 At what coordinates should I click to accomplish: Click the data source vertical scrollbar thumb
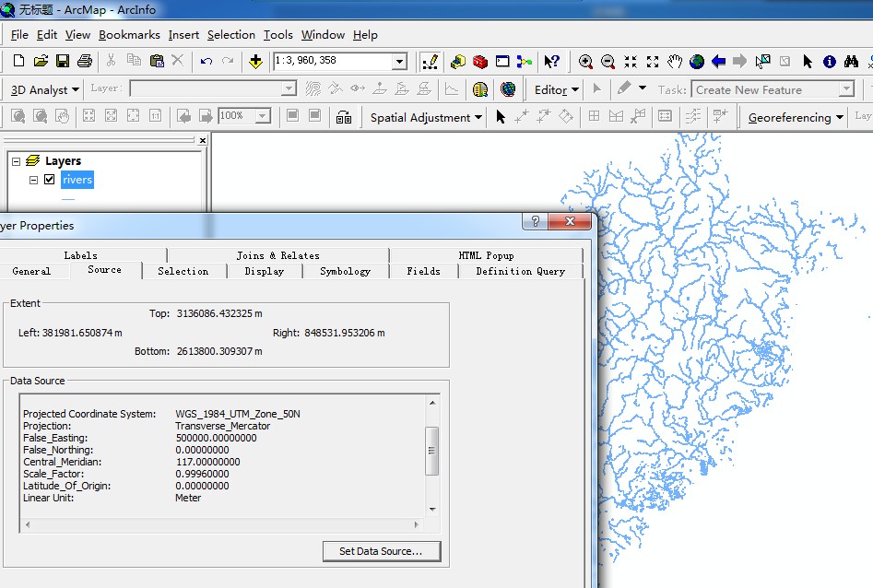click(431, 451)
